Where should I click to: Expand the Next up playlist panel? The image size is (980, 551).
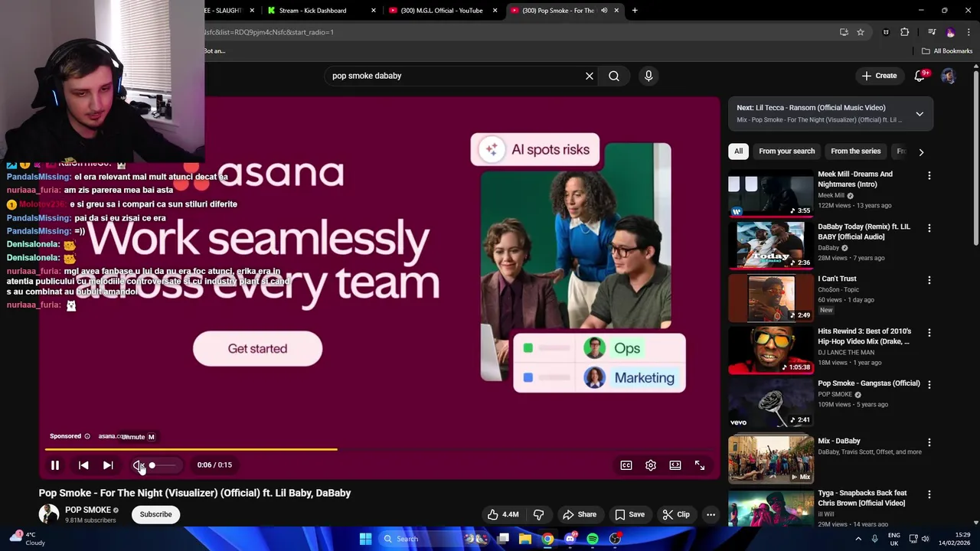920,114
